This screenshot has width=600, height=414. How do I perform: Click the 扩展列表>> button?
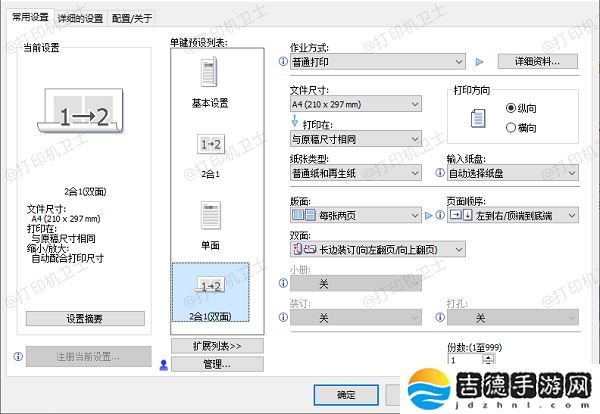click(217, 346)
